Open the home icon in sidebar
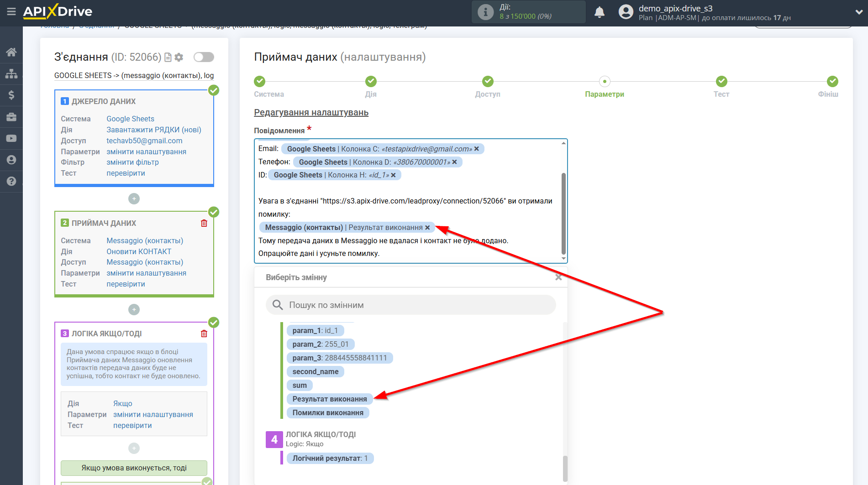 [x=11, y=52]
